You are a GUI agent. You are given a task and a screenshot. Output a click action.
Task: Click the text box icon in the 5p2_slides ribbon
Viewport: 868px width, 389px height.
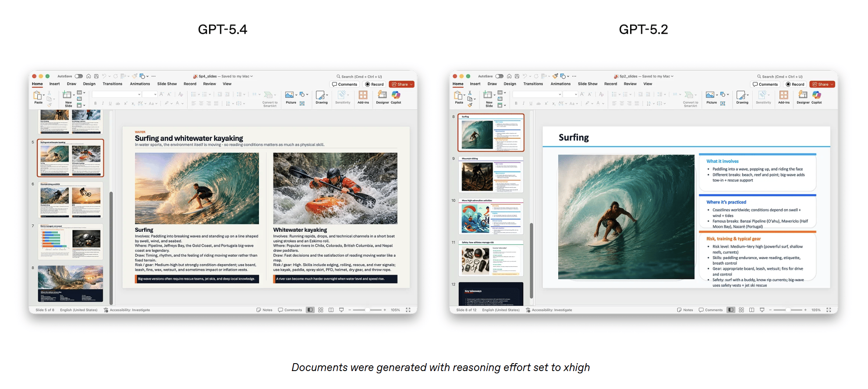point(723,103)
